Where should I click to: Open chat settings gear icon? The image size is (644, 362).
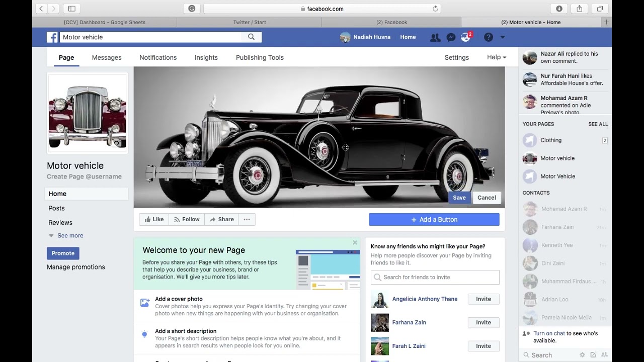[582, 355]
